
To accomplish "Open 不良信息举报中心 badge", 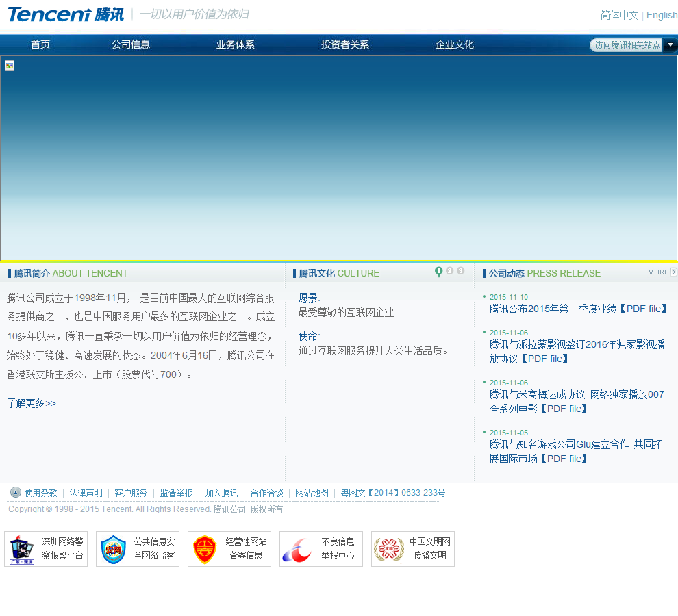I will coord(321,548).
